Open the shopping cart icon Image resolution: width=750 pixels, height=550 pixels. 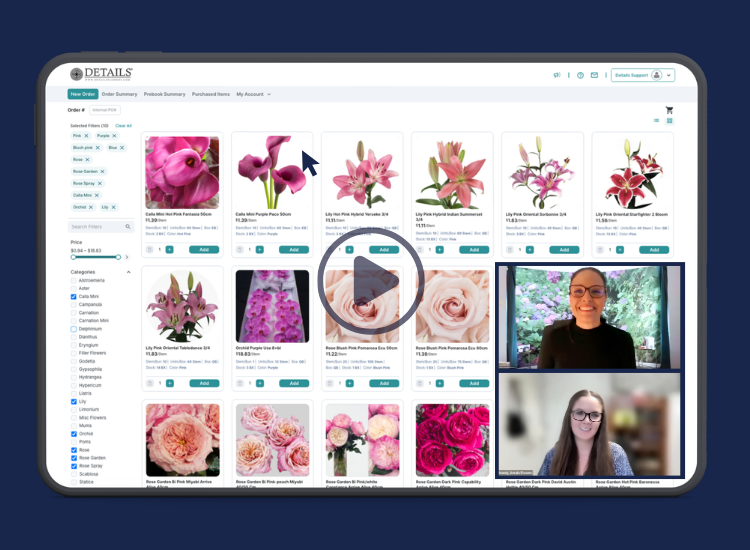click(669, 110)
